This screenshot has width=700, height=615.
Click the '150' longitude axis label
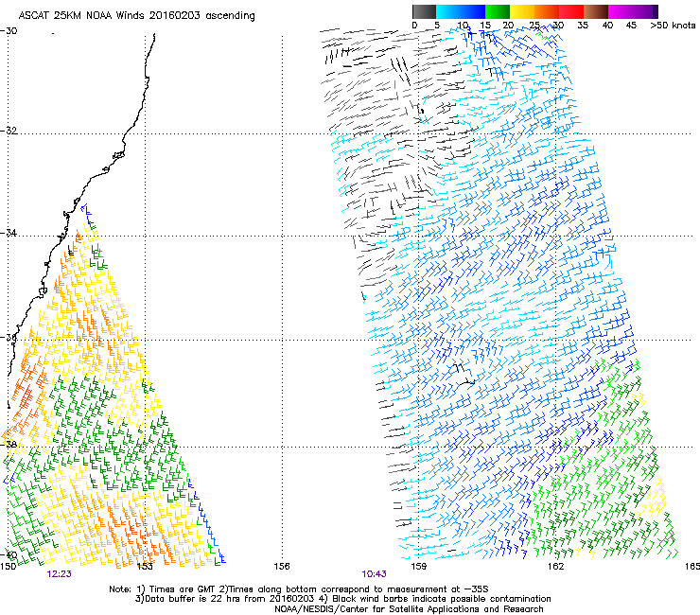click(8, 567)
